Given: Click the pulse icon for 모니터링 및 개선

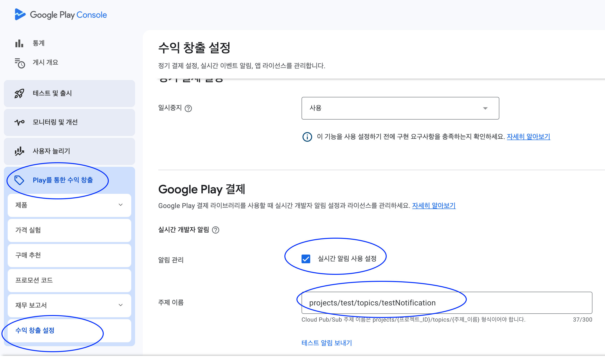Looking at the screenshot, I should 19,122.
